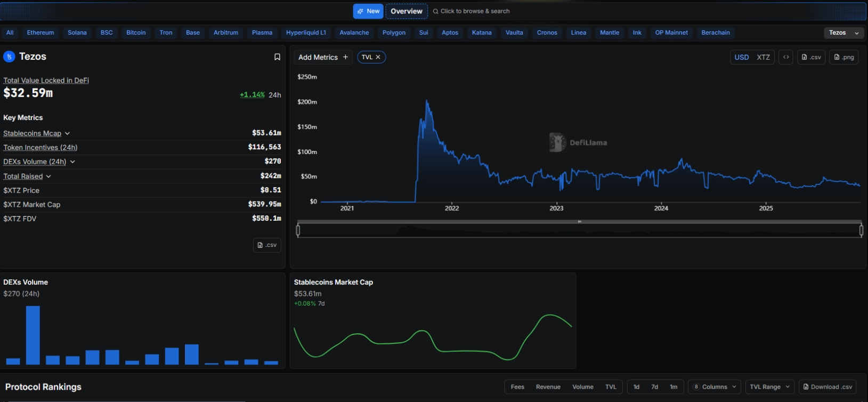Screen dimensions: 868x402
Task: Click the Key Metrics .csv export button
Action: [x=267, y=245]
